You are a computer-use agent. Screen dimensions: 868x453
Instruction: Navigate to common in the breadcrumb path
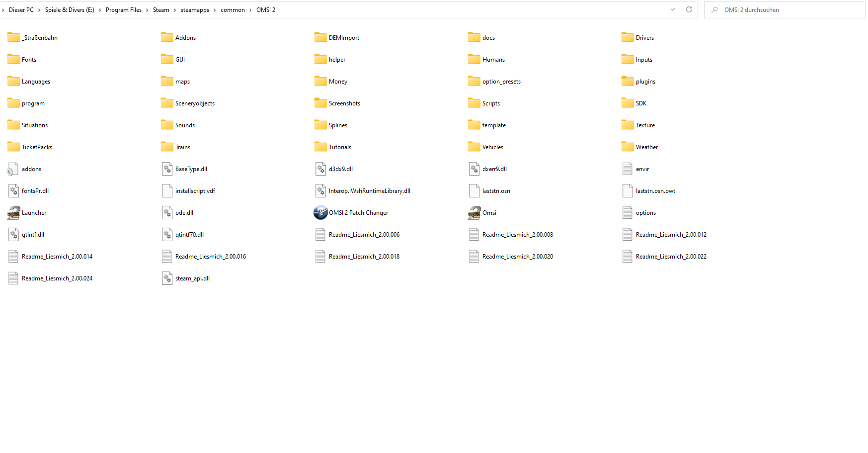click(233, 10)
